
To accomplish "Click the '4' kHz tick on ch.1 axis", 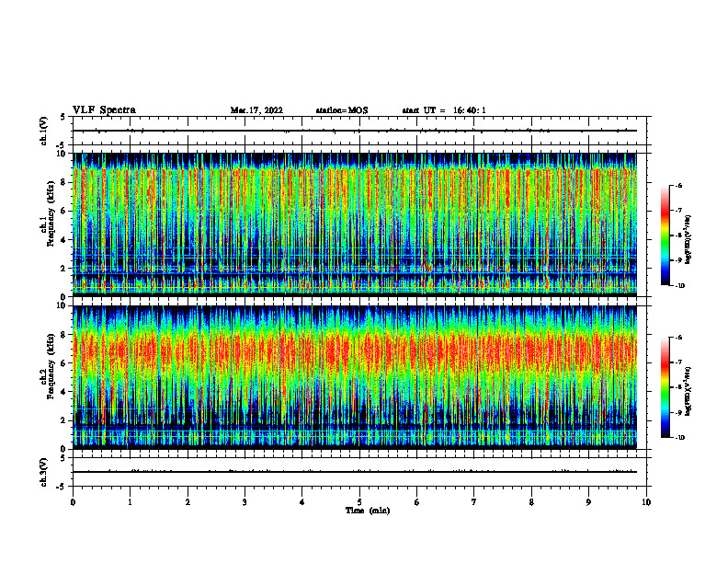I will click(x=64, y=240).
